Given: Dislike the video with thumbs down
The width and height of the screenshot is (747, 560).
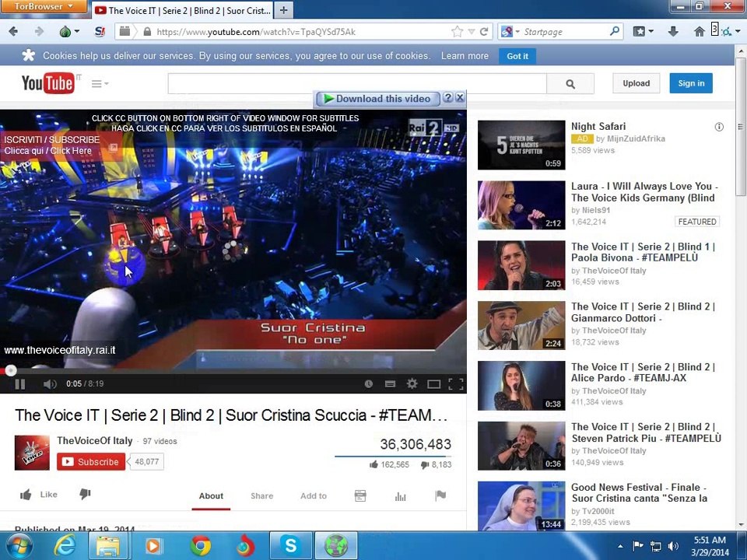Looking at the screenshot, I should pos(86,495).
